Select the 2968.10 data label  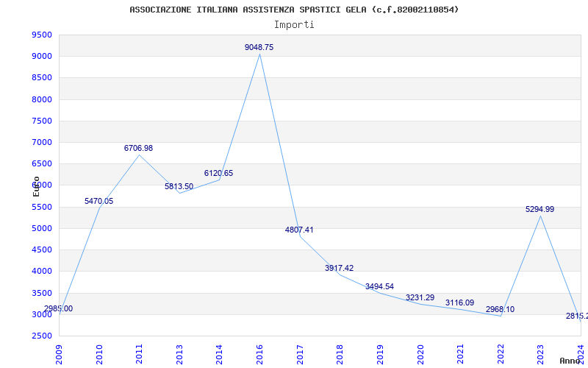[501, 309]
